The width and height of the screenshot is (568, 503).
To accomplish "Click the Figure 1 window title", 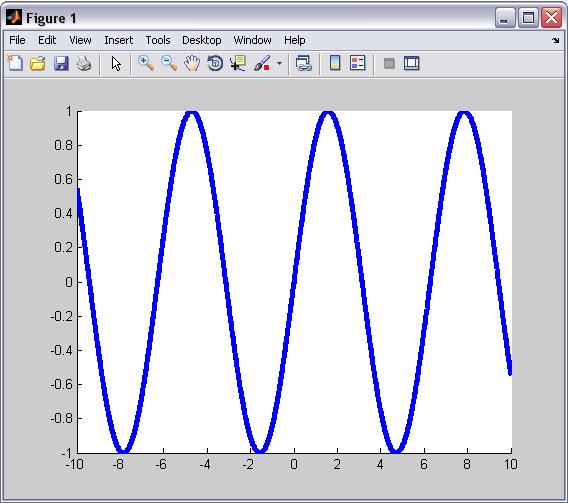I will pos(51,18).
